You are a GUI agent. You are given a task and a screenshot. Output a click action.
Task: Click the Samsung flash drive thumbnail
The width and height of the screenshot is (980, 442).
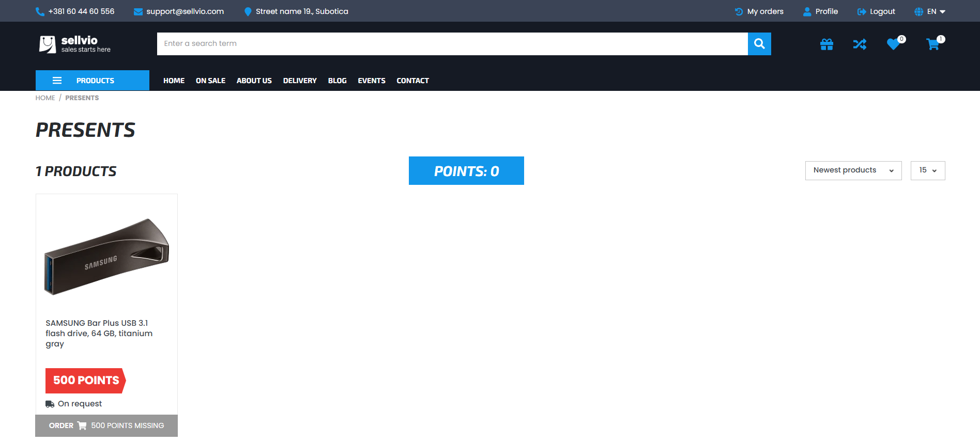coord(106,257)
